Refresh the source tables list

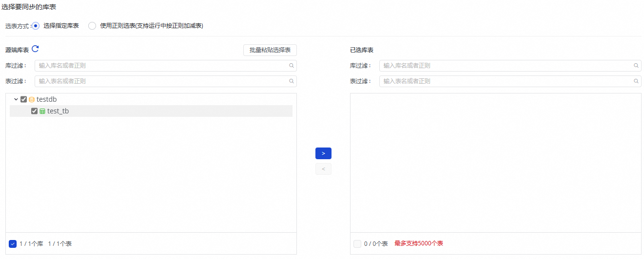(x=35, y=49)
